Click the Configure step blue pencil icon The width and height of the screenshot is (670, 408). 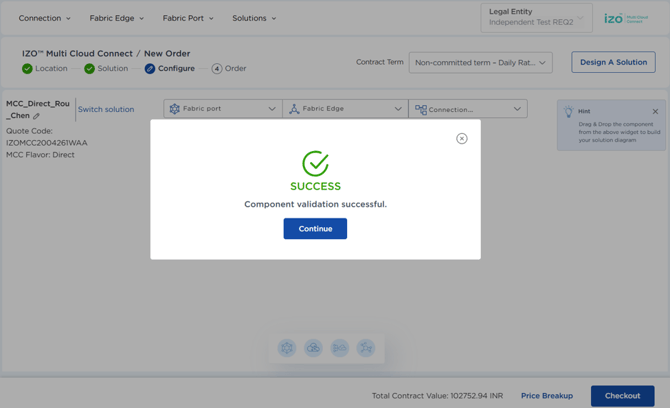click(x=150, y=68)
